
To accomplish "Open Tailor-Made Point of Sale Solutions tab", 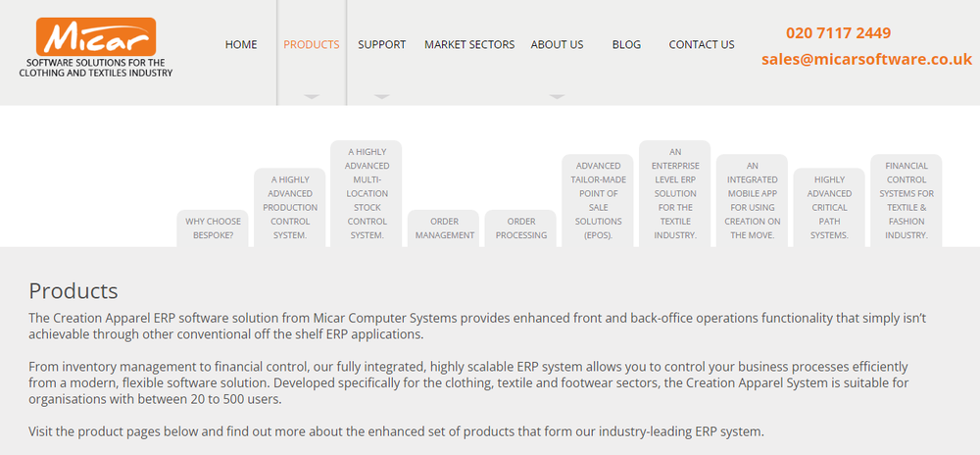I will point(598,201).
